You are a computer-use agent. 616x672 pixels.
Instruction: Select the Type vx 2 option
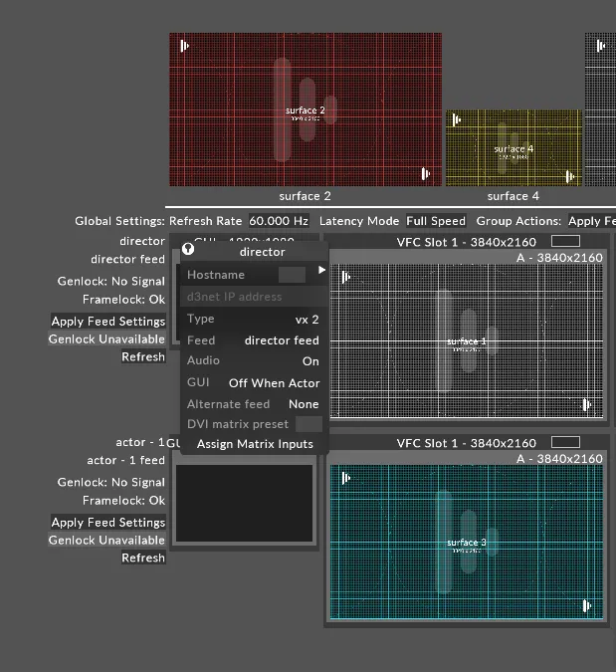tap(307, 320)
